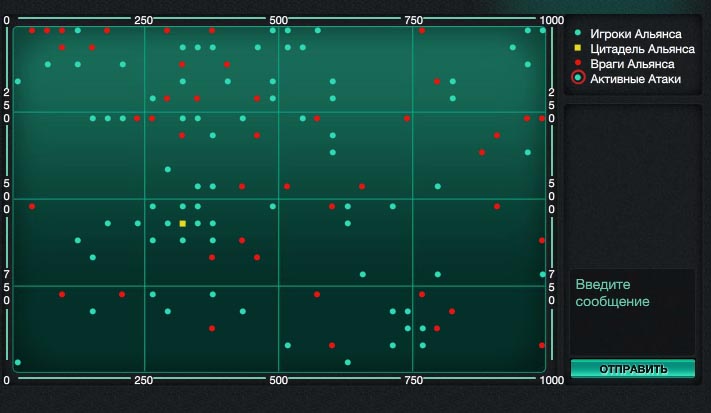
Task: Click the Активные Атаки legend label
Action: tap(635, 79)
